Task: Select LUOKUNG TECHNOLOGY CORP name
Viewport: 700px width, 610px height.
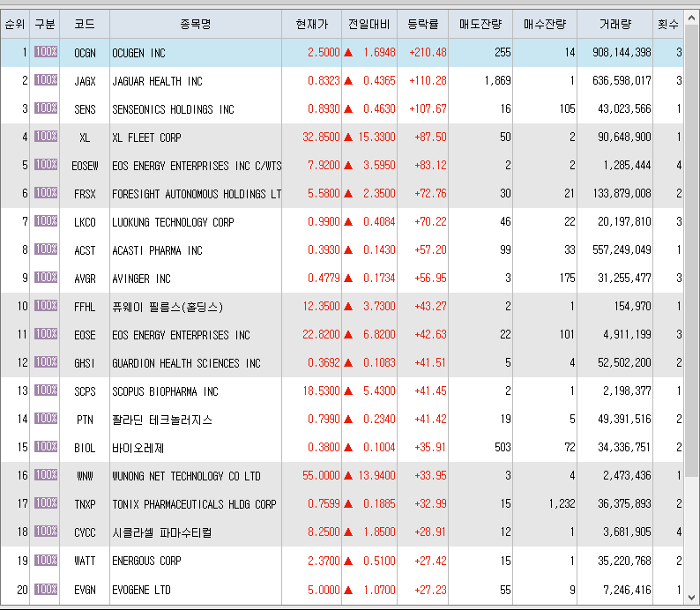Action: click(x=173, y=222)
